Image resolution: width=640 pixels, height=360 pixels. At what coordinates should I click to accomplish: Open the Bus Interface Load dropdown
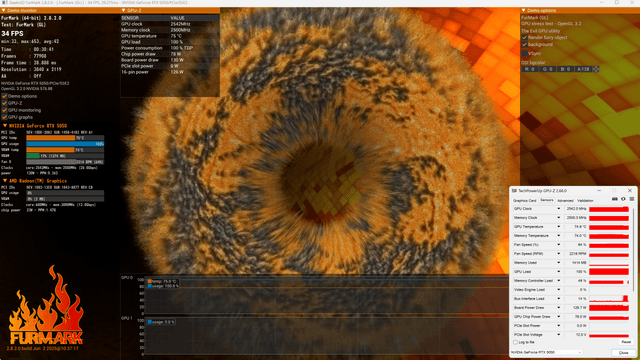tap(559, 298)
